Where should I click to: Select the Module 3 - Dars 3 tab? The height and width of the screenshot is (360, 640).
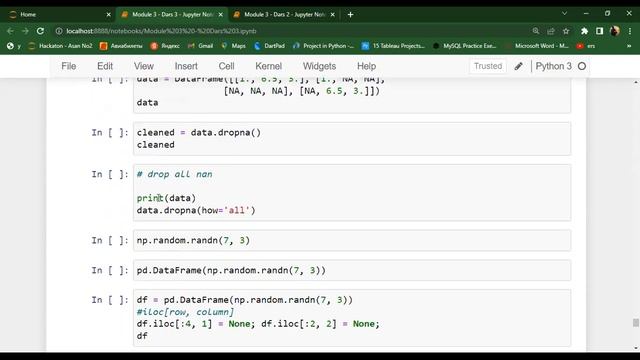tap(172, 14)
